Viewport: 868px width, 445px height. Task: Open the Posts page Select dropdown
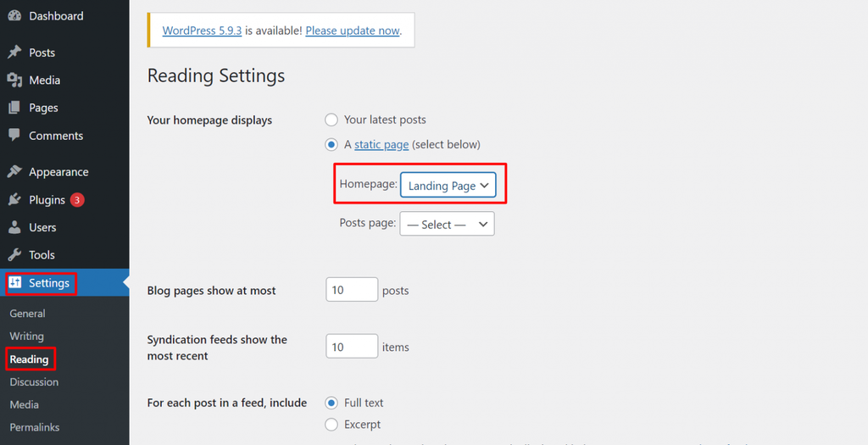point(447,224)
